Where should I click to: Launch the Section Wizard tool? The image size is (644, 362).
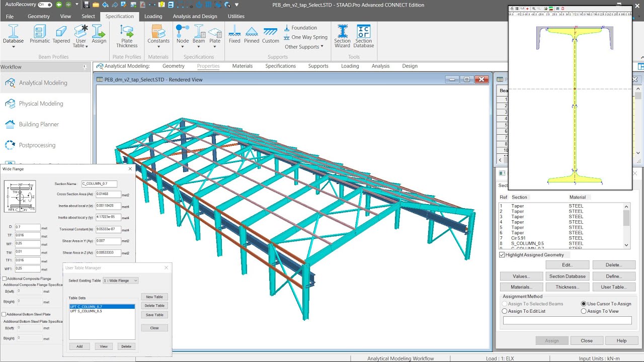tap(342, 36)
